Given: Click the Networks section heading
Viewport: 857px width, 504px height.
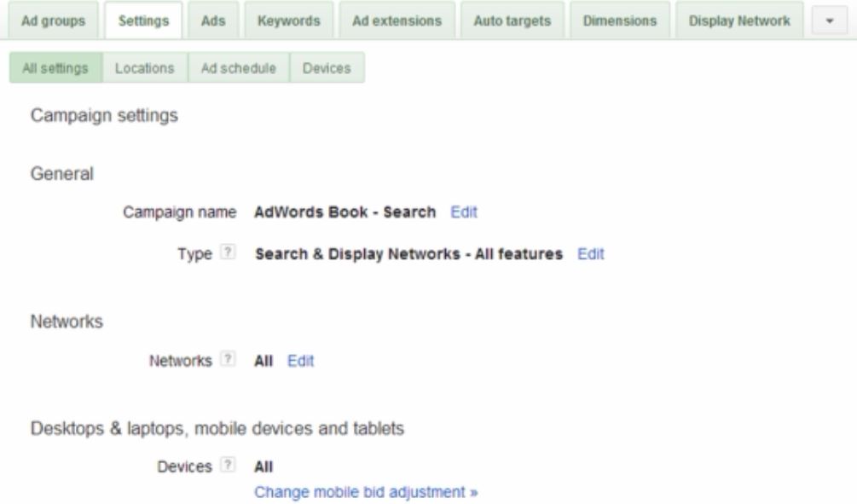Looking at the screenshot, I should (67, 322).
